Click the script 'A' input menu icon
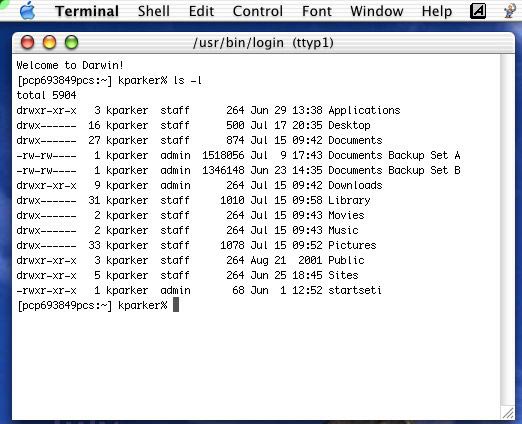 [x=478, y=11]
